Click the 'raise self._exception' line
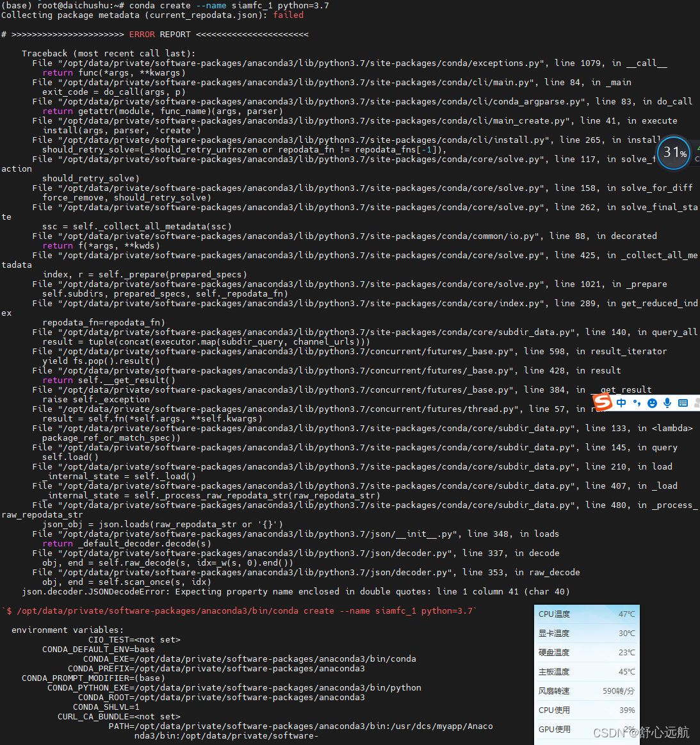700x745 pixels. [x=96, y=400]
